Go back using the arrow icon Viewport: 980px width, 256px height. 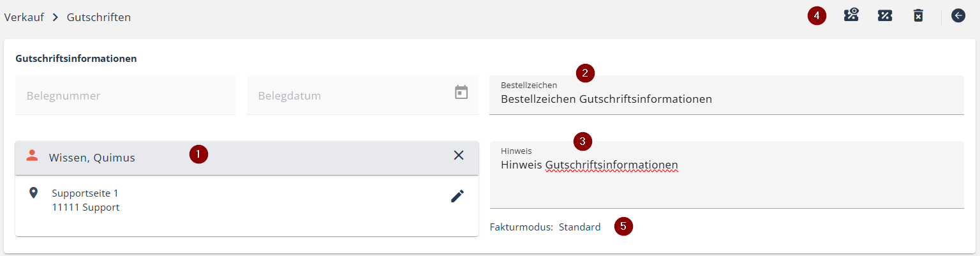click(958, 15)
